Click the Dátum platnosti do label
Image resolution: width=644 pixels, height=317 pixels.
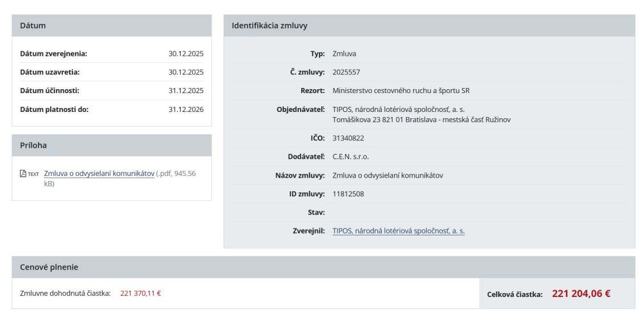tap(54, 110)
